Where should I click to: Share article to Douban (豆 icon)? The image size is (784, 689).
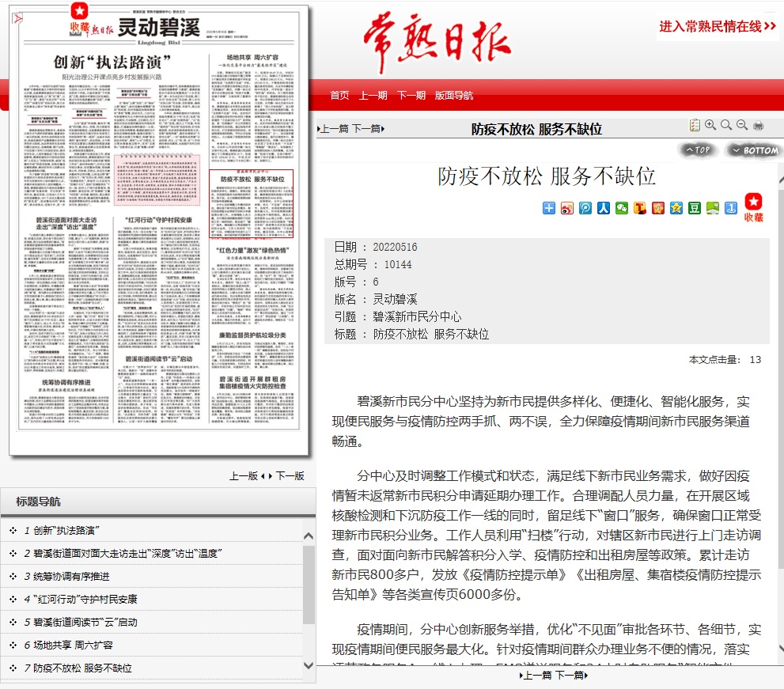(695, 208)
